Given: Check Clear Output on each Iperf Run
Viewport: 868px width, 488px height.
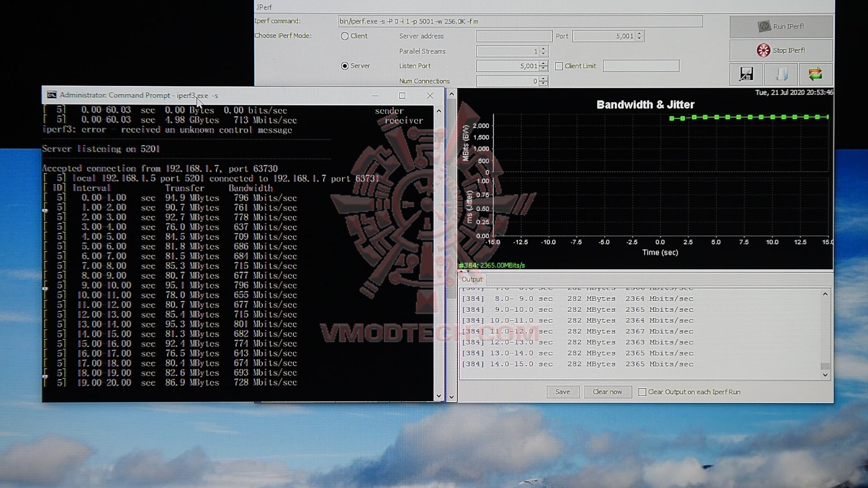Looking at the screenshot, I should 642,392.
